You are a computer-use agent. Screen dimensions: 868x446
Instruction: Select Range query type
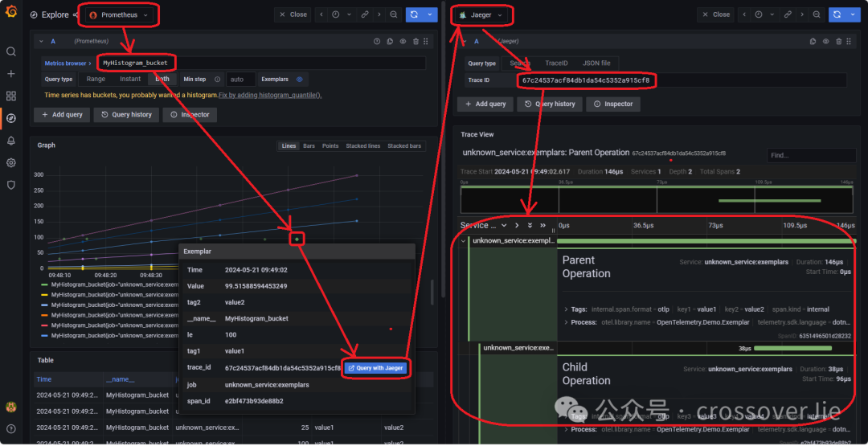pyautogui.click(x=96, y=79)
